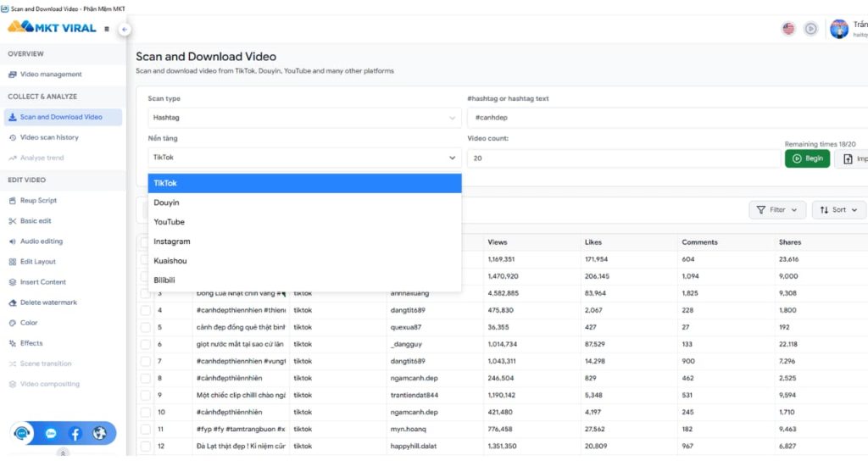The width and height of the screenshot is (868, 466).
Task: Click author name happyhill.dalat
Action: pos(414,446)
